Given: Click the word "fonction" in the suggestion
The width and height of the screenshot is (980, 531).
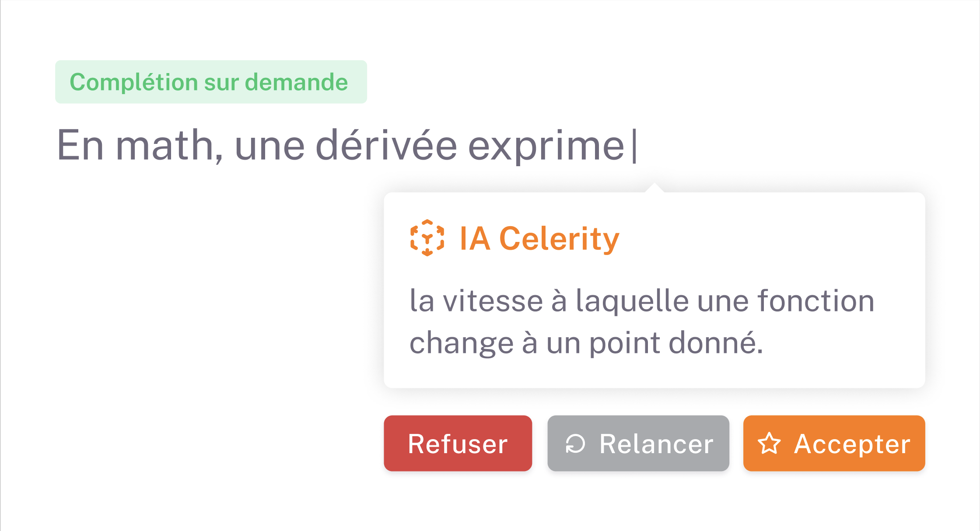Looking at the screenshot, I should click(815, 301).
